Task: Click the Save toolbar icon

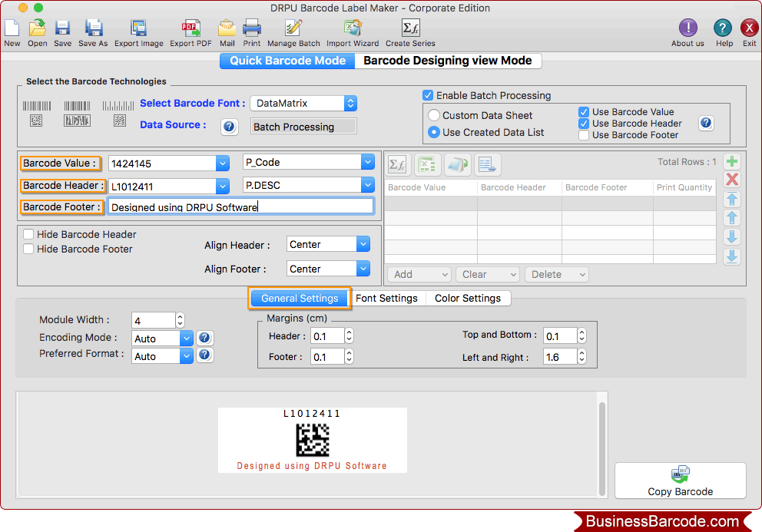Action: click(x=62, y=28)
